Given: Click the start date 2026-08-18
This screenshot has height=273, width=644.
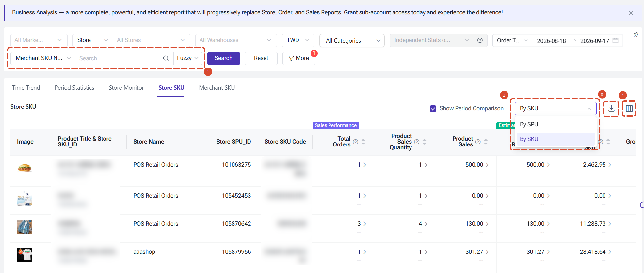Looking at the screenshot, I should (552, 41).
